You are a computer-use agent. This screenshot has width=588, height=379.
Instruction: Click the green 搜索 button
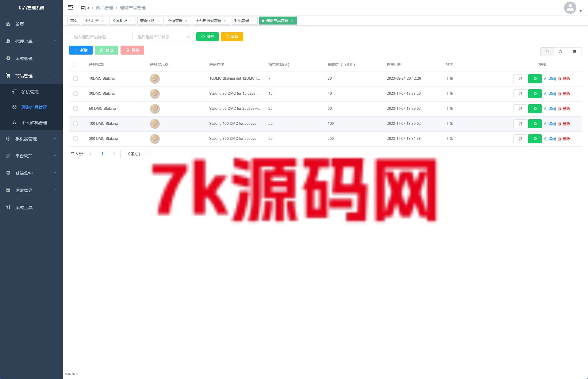click(x=207, y=37)
